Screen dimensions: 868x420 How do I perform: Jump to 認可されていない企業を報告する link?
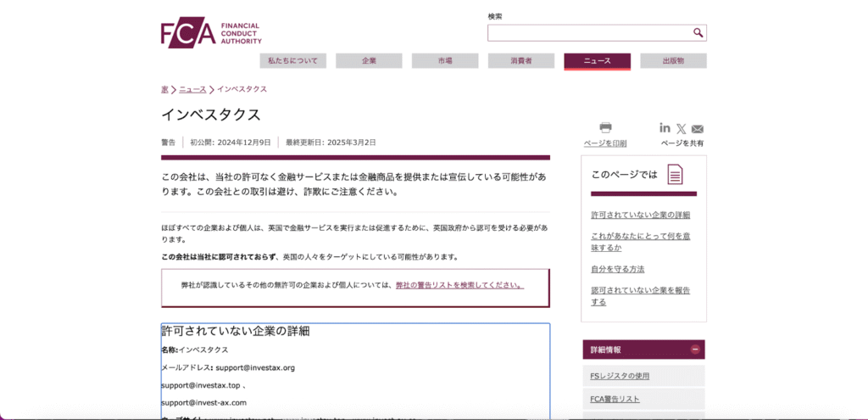pos(641,296)
